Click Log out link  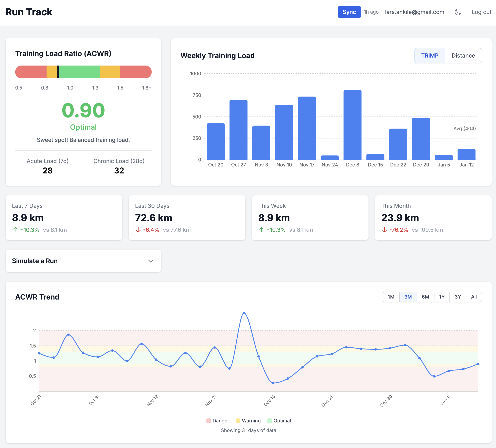(481, 12)
